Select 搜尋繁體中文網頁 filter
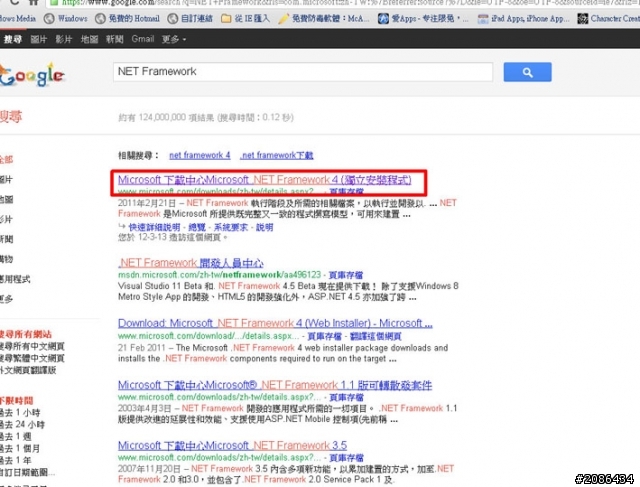The width and height of the screenshot is (640, 487). [32, 358]
